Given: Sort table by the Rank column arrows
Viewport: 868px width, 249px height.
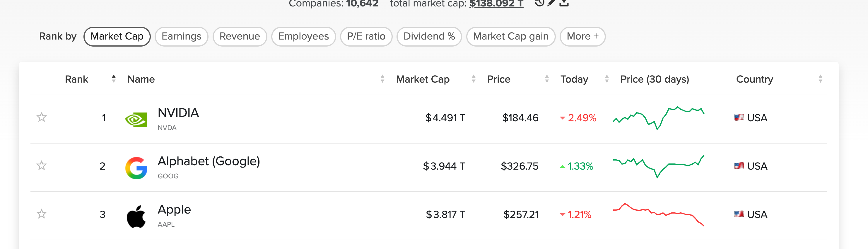Looking at the screenshot, I should [x=114, y=79].
